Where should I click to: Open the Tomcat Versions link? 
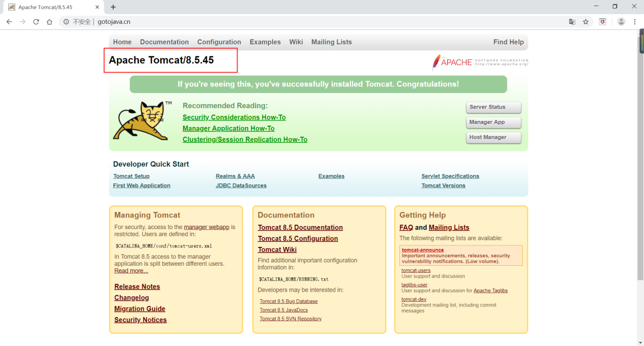[x=443, y=185]
